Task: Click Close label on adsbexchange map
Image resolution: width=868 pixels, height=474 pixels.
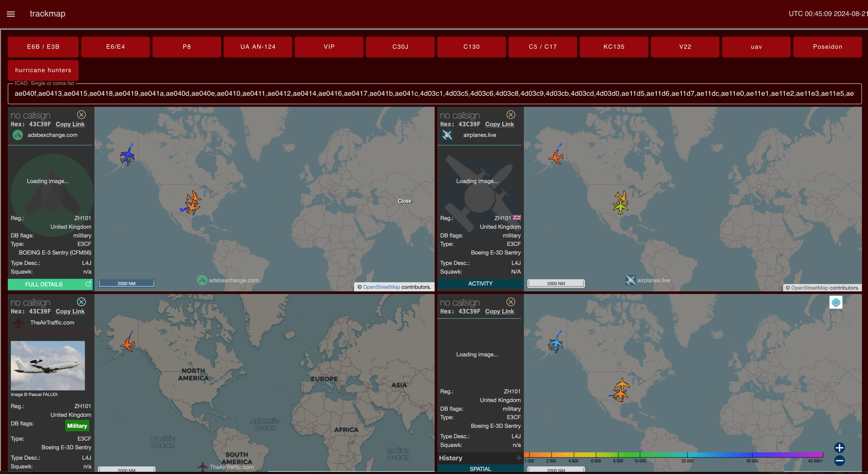Action: tap(405, 201)
